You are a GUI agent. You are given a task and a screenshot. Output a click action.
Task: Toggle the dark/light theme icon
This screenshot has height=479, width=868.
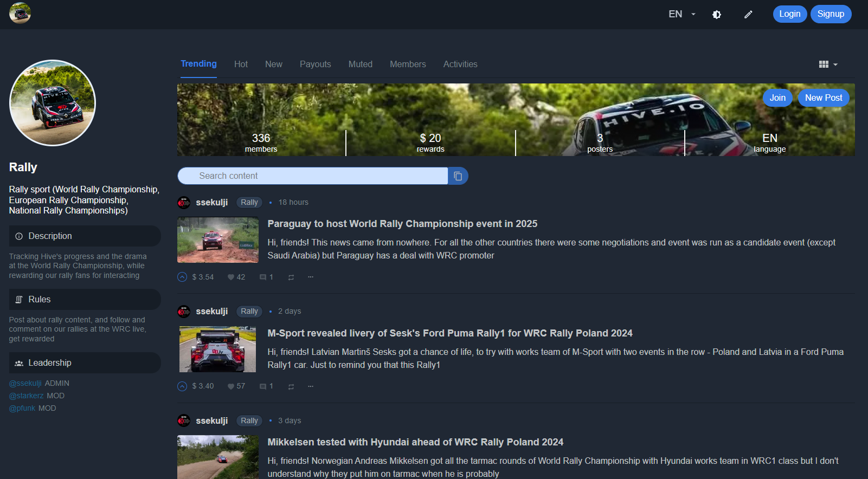[x=717, y=15]
